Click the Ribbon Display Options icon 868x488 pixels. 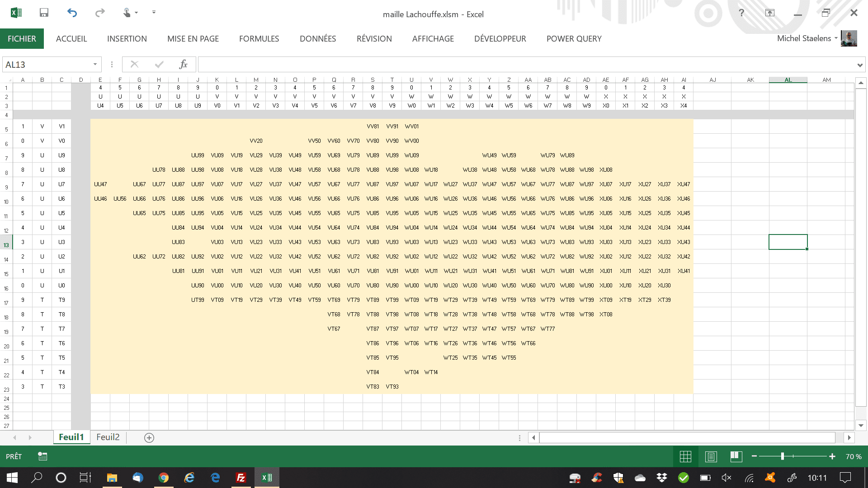pyautogui.click(x=770, y=13)
